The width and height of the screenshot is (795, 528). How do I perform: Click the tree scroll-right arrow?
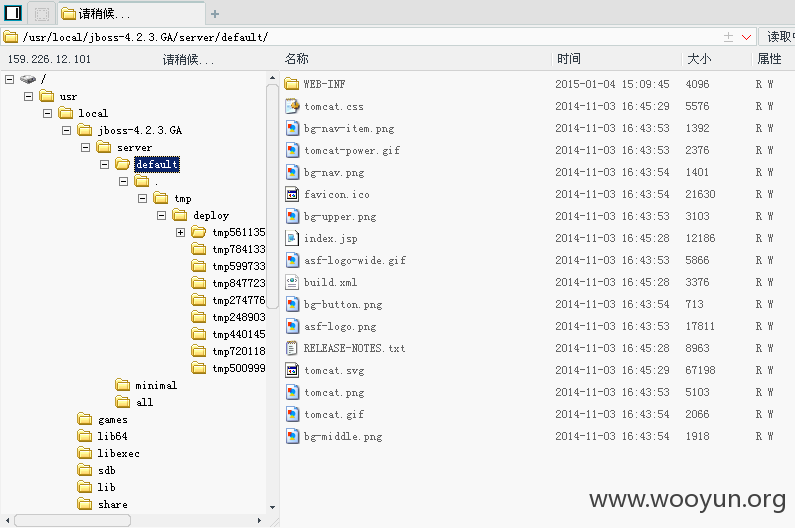coord(259,520)
